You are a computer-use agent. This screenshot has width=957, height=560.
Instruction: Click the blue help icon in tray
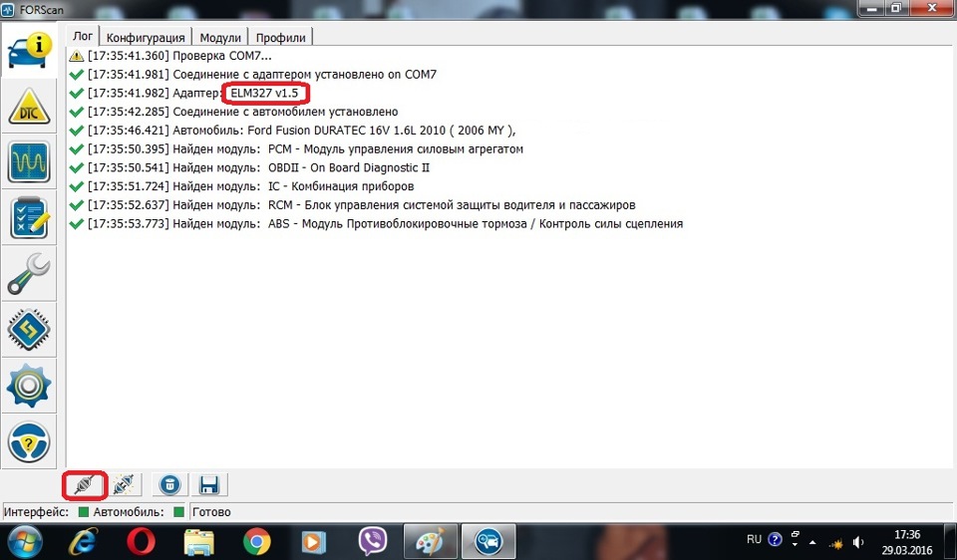click(776, 539)
